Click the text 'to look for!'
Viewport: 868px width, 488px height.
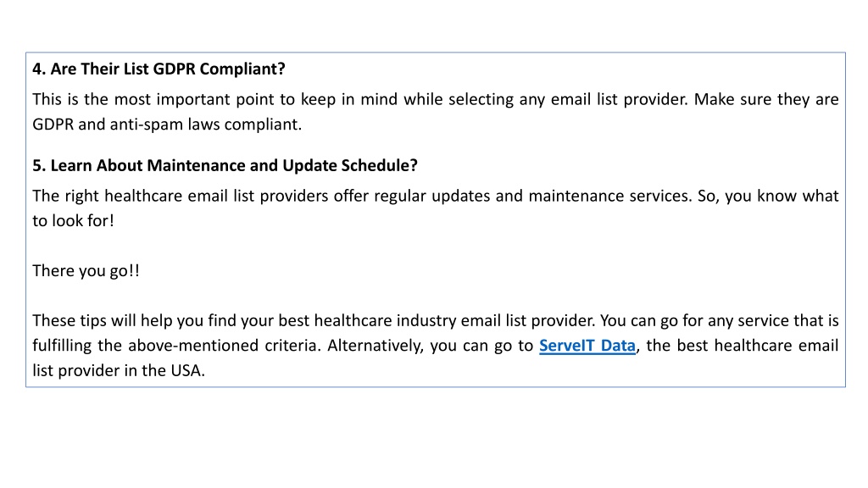(73, 221)
